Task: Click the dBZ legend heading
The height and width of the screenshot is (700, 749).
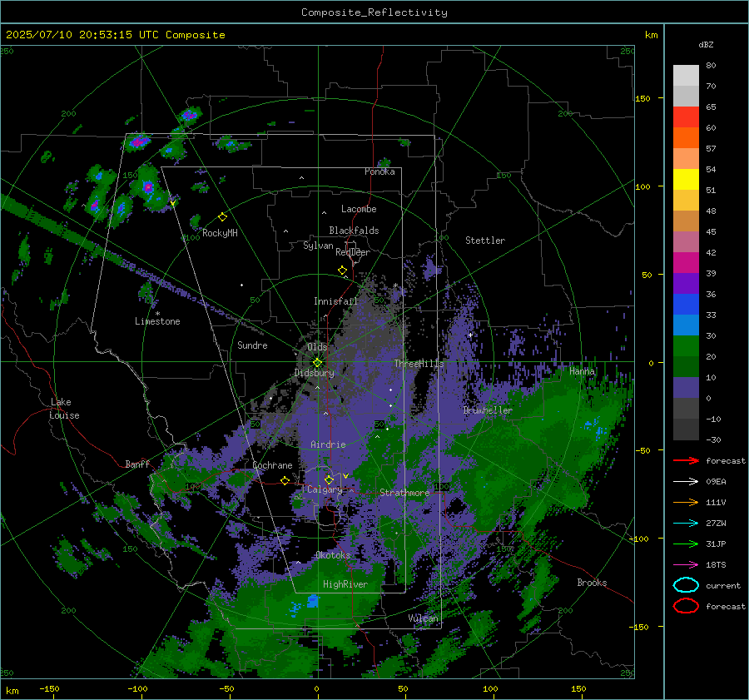Action: tap(706, 44)
